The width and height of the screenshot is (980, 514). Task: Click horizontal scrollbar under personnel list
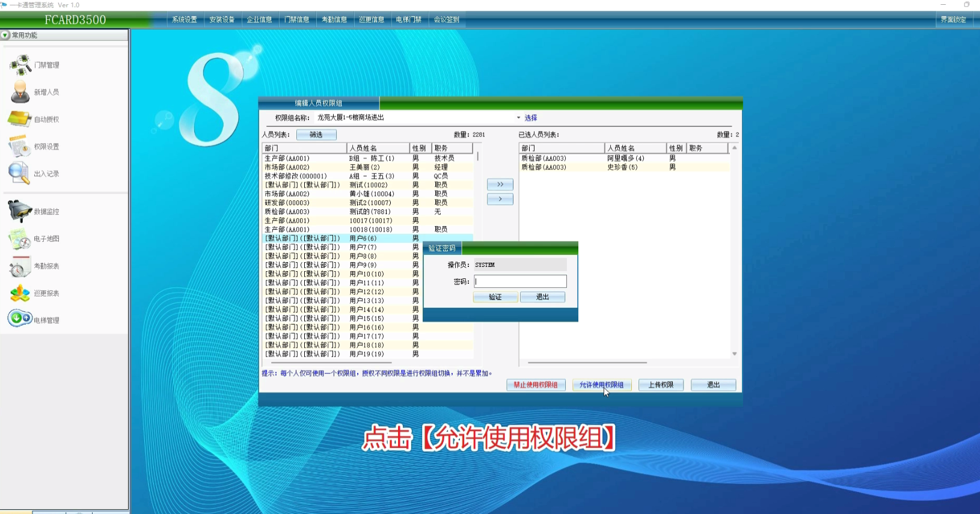[x=332, y=363]
